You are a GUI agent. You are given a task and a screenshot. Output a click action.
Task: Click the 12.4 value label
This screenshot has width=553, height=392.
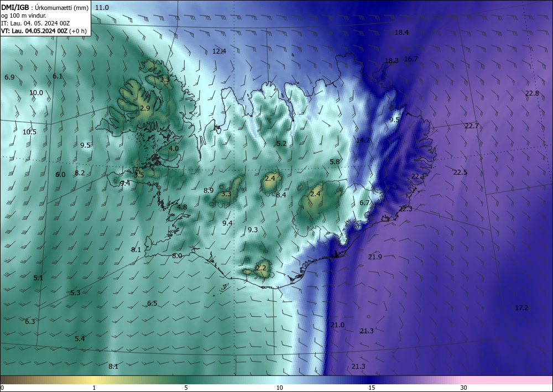click(x=219, y=51)
